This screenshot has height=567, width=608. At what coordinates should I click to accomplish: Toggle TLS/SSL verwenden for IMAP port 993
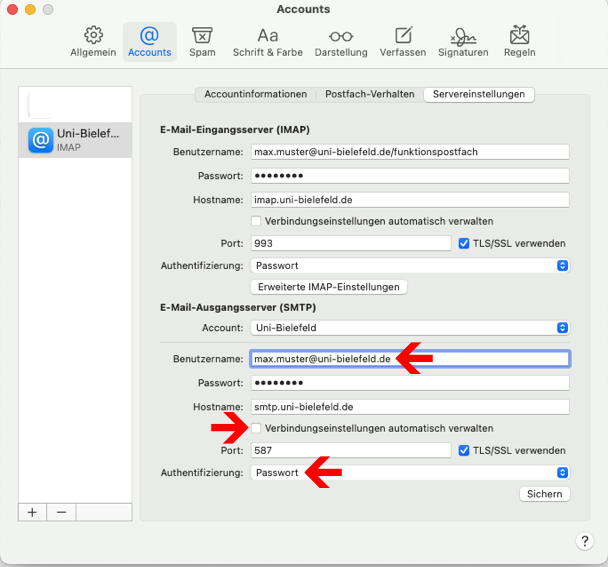(x=464, y=244)
